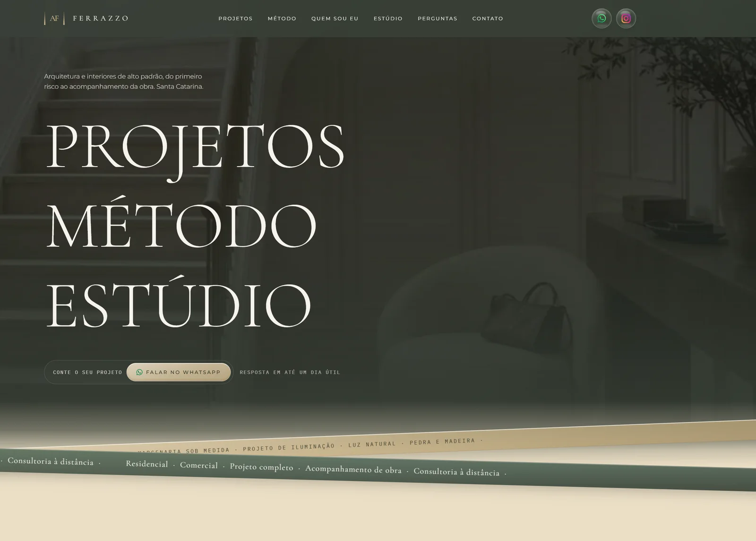756x541 pixels.
Task: Click 'Projeto de iluminação' in gold ribbon
Action: 289,448
